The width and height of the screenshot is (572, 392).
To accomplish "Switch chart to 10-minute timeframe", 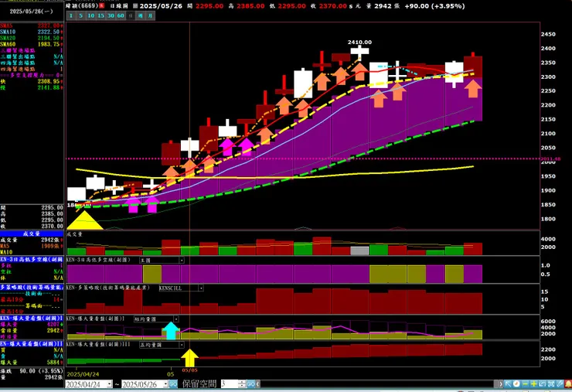I will [91, 15].
